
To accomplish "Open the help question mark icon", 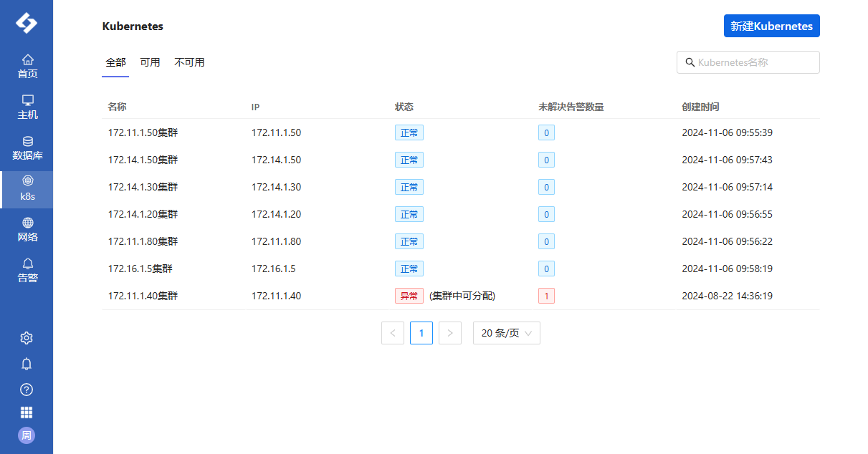I will [x=27, y=390].
